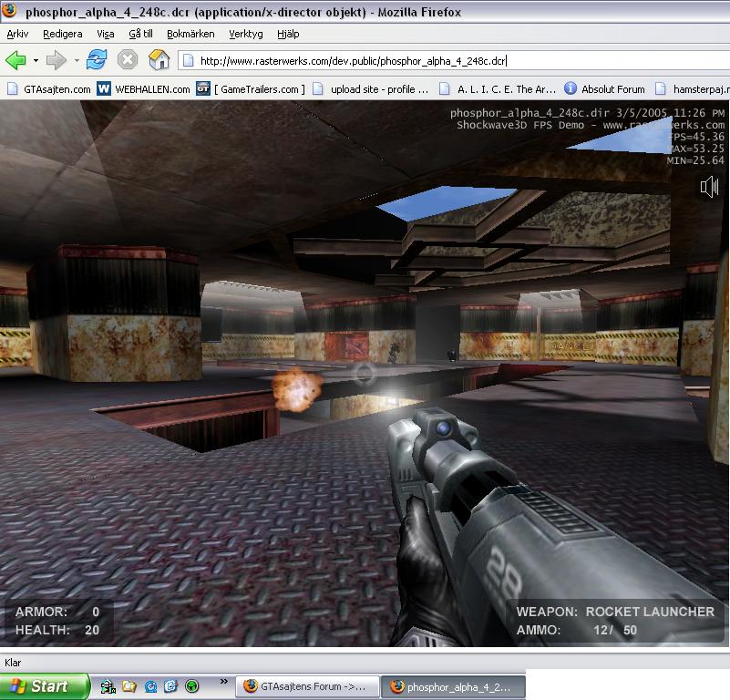Open the Visa menu
The width and height of the screenshot is (730, 700).
[105, 34]
